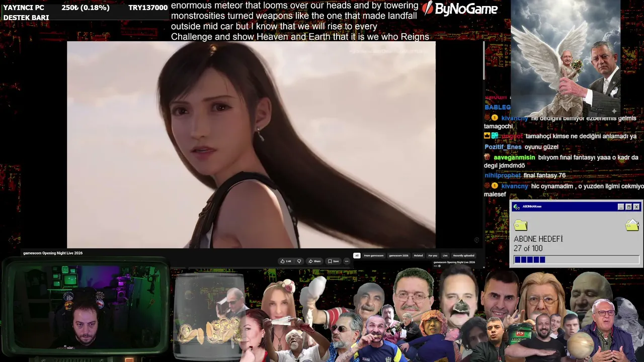Click the video title below the player
The width and height of the screenshot is (644, 362).
[53, 253]
